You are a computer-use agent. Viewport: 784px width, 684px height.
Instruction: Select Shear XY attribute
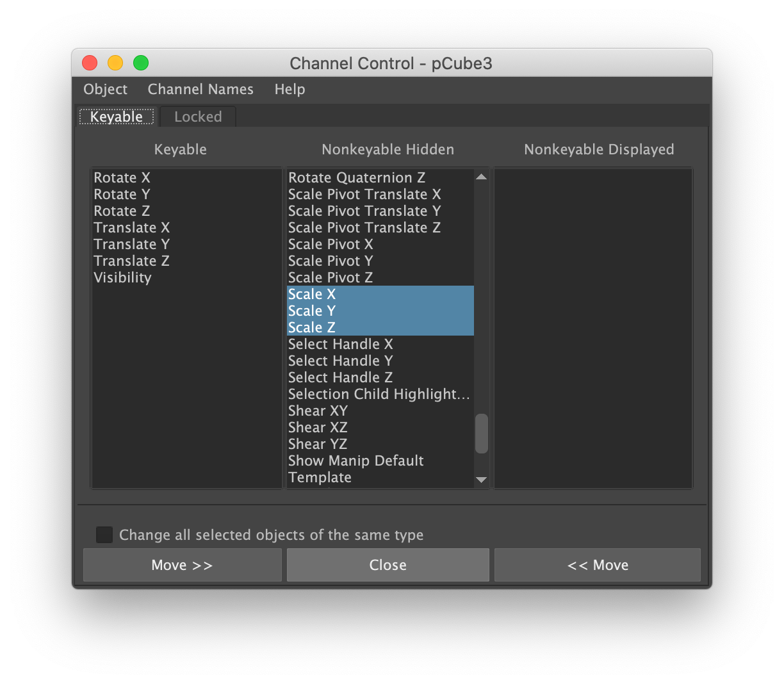[x=318, y=411]
